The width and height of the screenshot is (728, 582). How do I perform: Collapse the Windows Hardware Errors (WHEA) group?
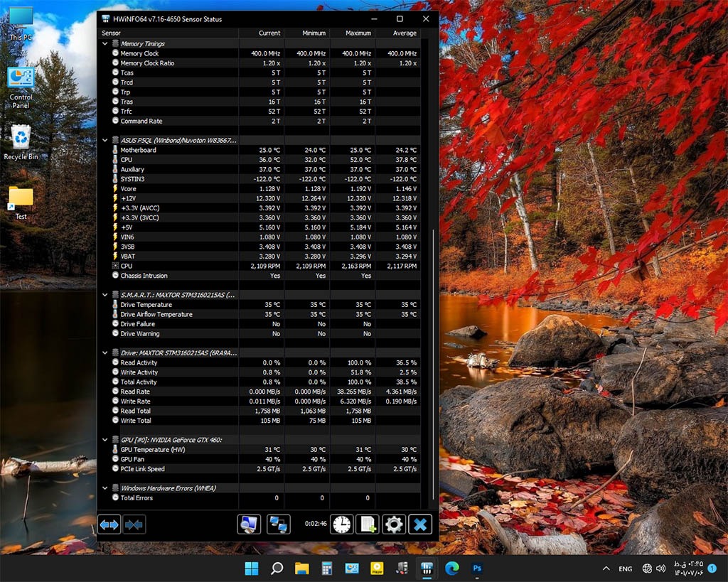106,488
